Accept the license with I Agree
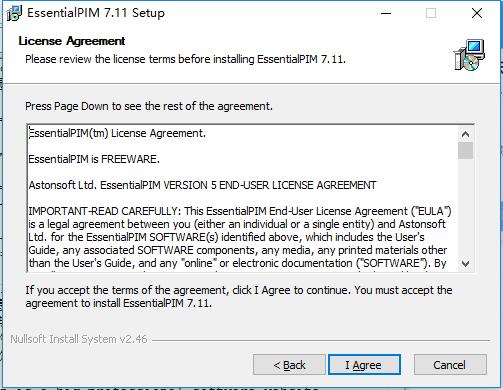Viewport: 503px width, 390px height. 364,365
